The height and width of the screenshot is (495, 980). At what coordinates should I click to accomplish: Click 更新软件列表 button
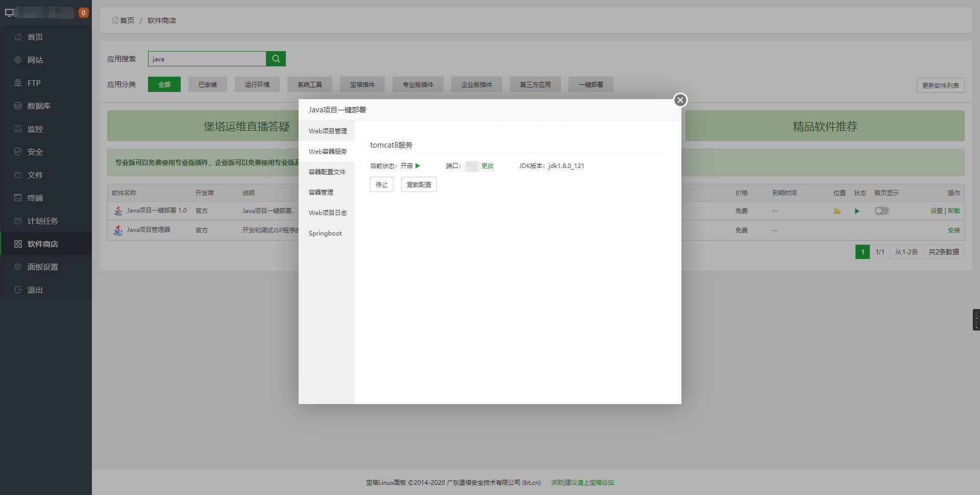click(941, 85)
